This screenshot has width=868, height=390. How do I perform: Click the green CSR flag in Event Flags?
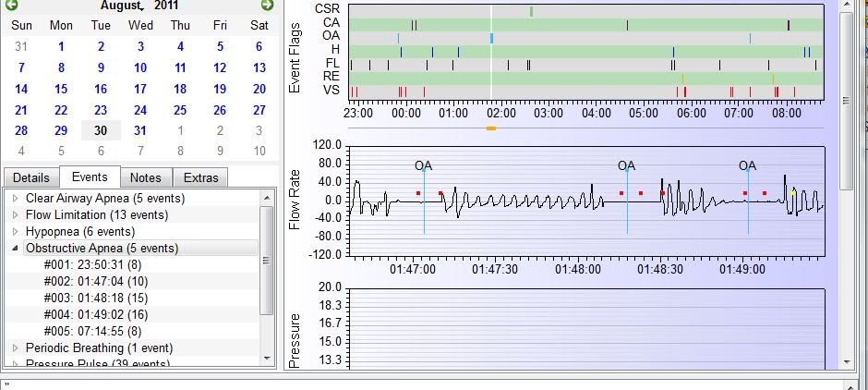point(531,11)
